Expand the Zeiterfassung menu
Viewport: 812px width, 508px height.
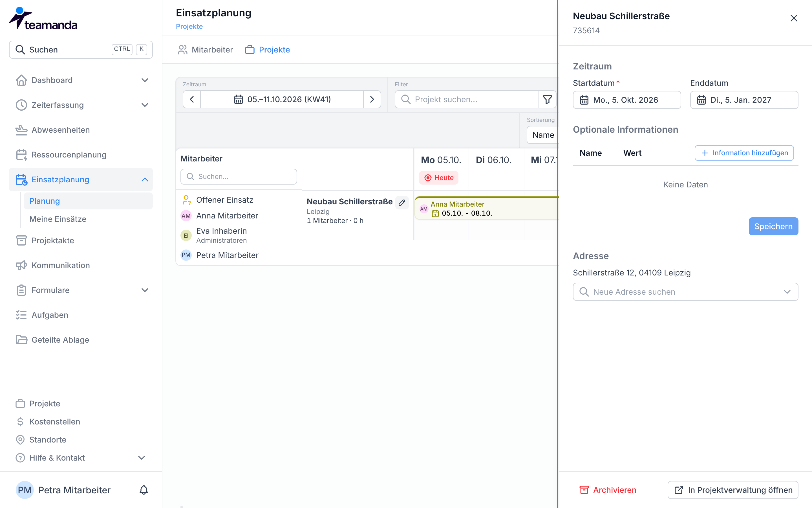(x=145, y=105)
